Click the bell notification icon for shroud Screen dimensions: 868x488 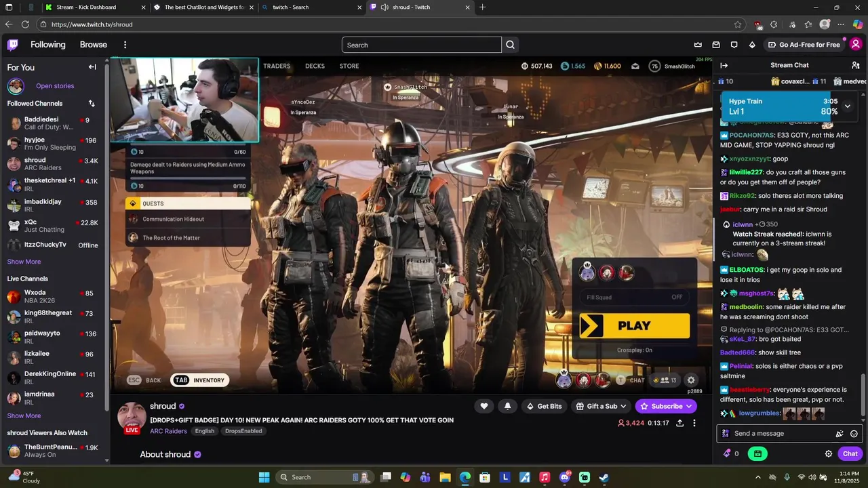pyautogui.click(x=507, y=406)
